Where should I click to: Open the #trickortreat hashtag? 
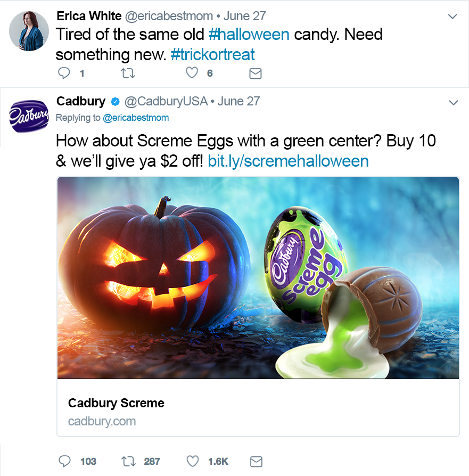coord(213,54)
